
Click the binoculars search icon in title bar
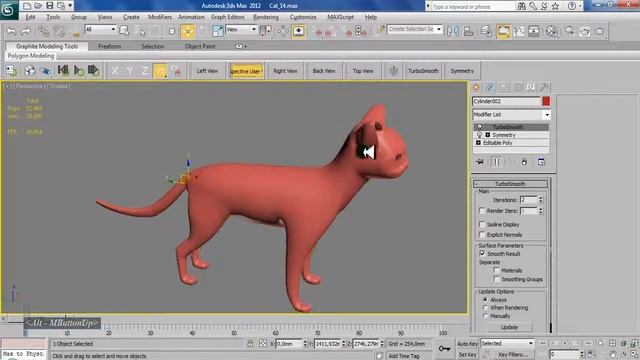pyautogui.click(x=522, y=6)
